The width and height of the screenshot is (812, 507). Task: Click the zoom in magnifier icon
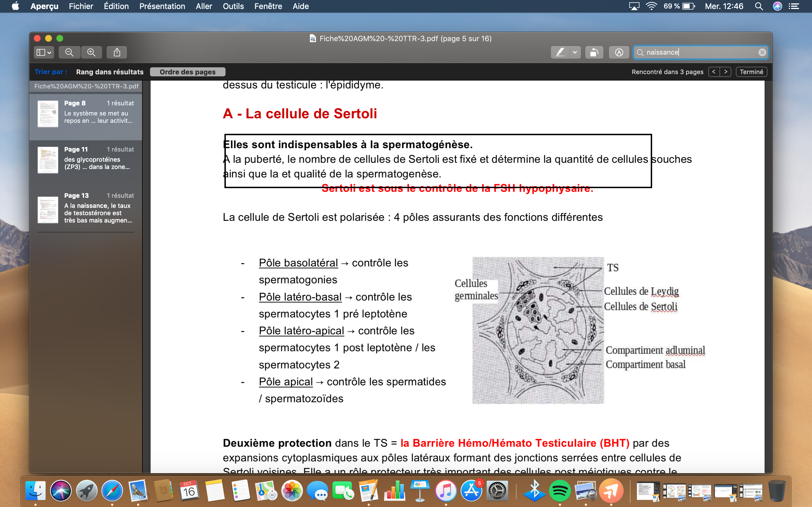point(91,52)
